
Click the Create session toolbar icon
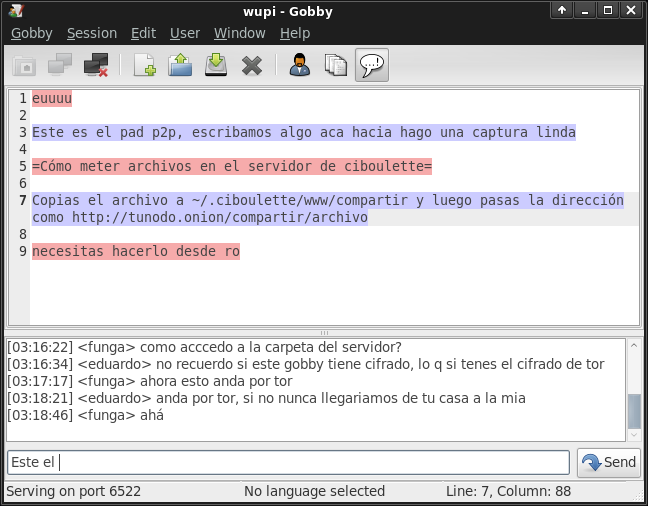(x=24, y=66)
